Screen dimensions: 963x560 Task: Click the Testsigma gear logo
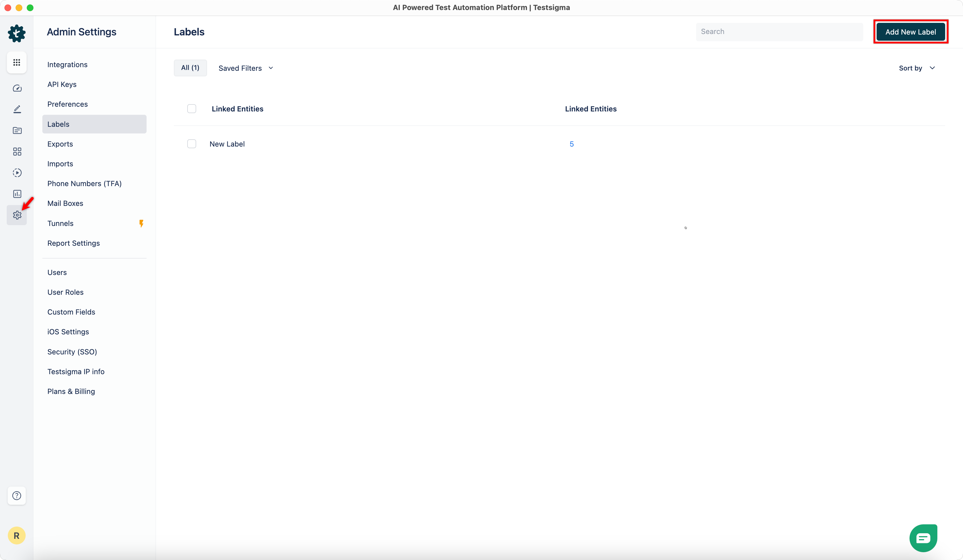click(16, 33)
